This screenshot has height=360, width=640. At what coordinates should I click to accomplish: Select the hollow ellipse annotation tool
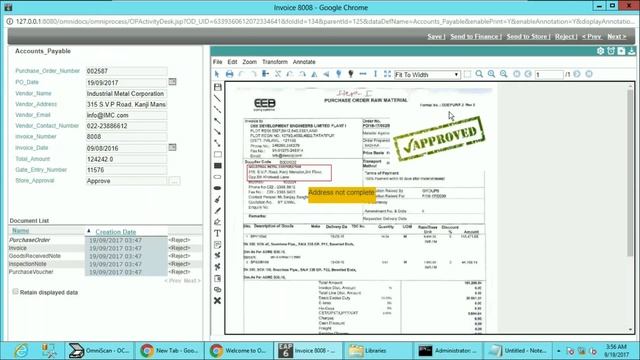coord(218,177)
